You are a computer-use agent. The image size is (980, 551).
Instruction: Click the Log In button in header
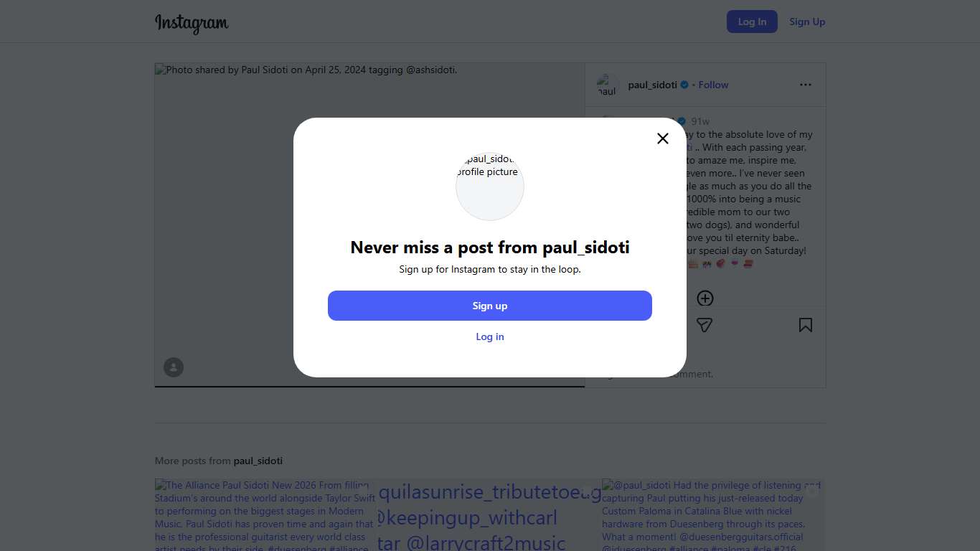752,22
